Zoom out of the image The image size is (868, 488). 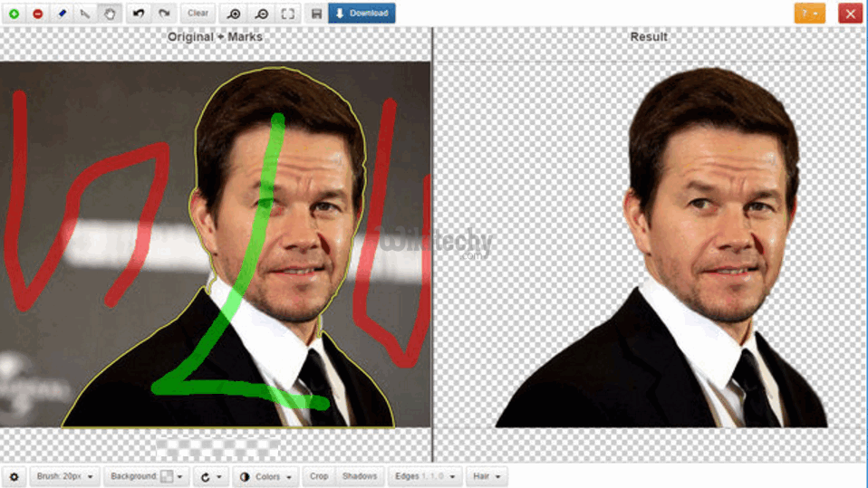(x=261, y=14)
